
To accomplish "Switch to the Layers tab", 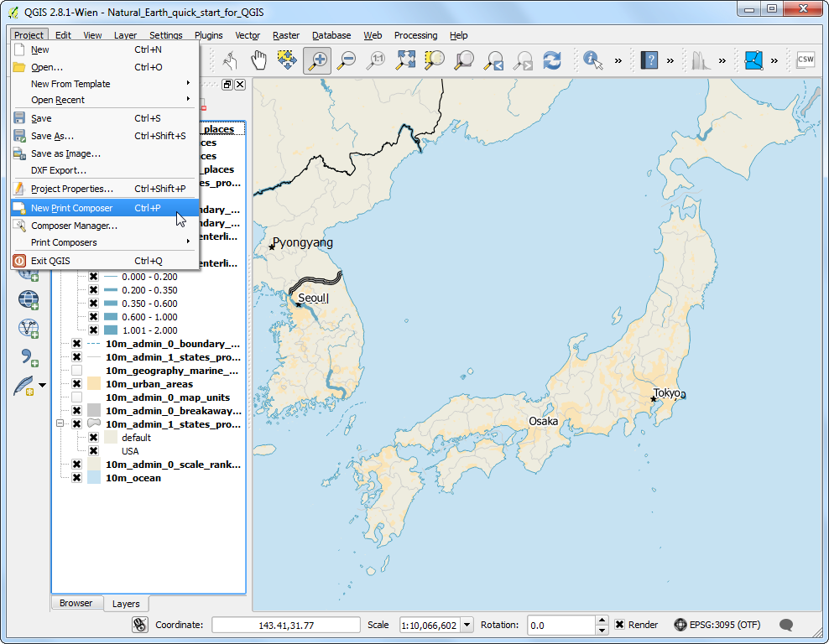I will [x=126, y=603].
